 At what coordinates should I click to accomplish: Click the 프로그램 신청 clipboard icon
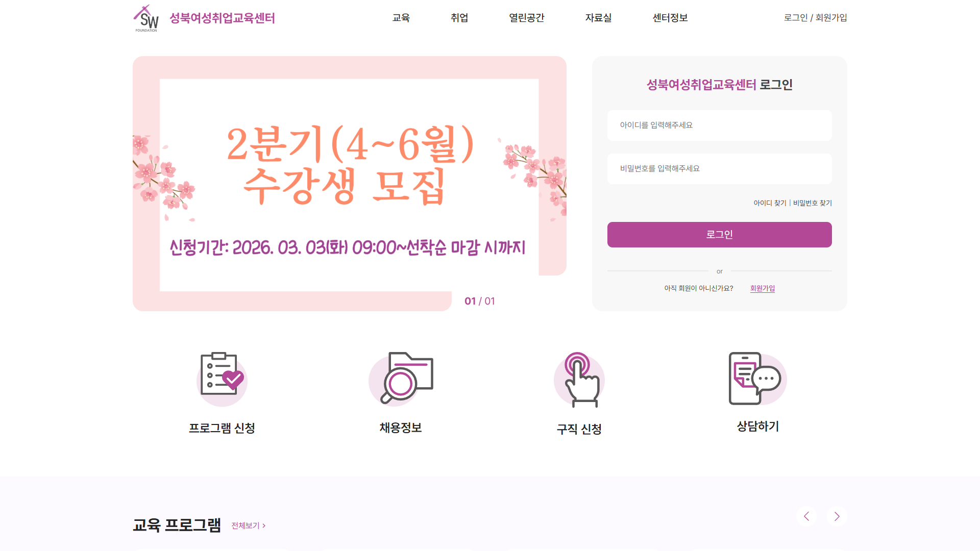click(222, 379)
